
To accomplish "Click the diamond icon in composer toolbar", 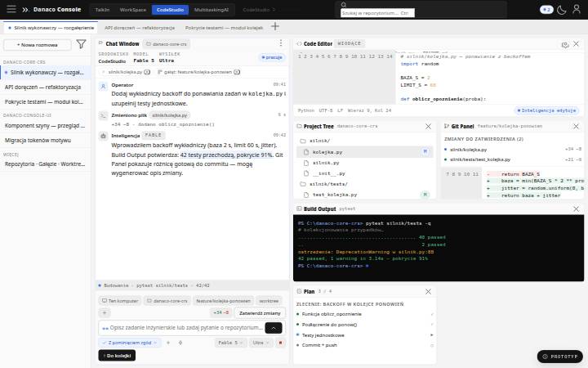I will [180, 343].
